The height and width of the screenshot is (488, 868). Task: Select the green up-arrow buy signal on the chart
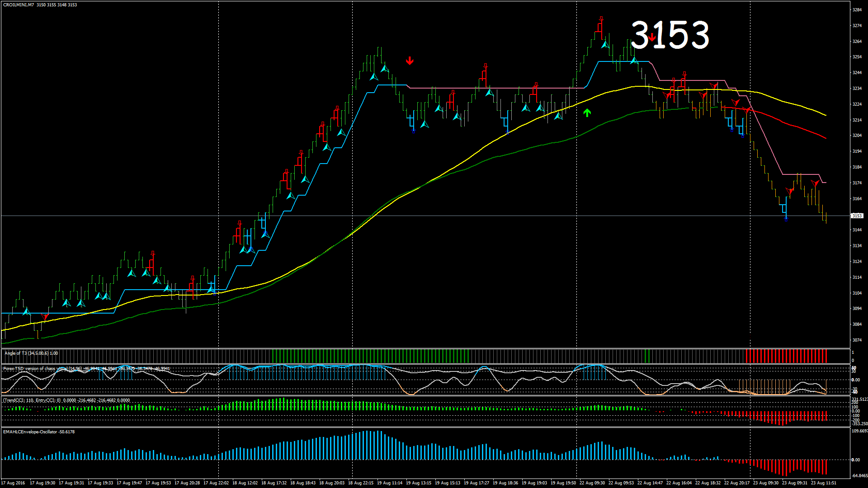coord(587,113)
